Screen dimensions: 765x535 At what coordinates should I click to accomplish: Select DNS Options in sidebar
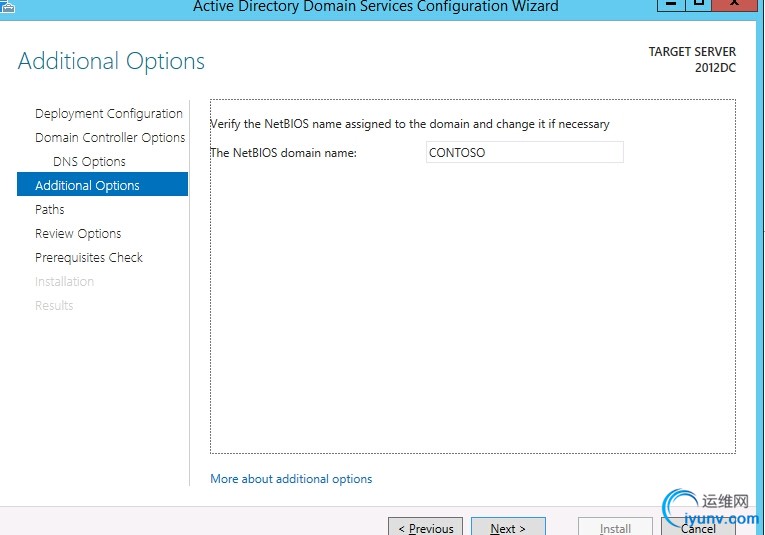point(89,161)
